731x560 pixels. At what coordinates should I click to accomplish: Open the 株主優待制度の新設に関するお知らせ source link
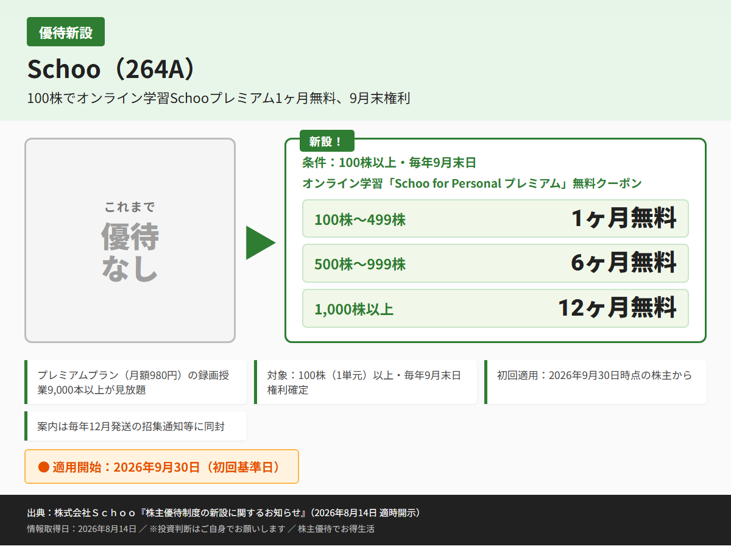pyautogui.click(x=224, y=512)
